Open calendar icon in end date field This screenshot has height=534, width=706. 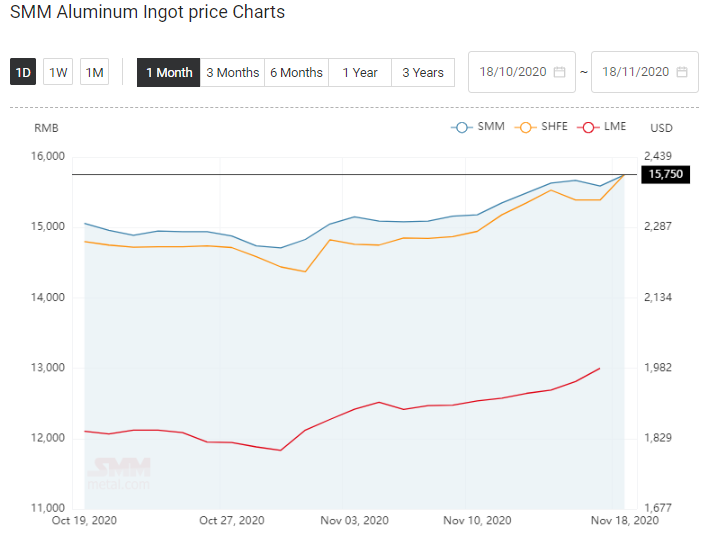pyautogui.click(x=682, y=72)
